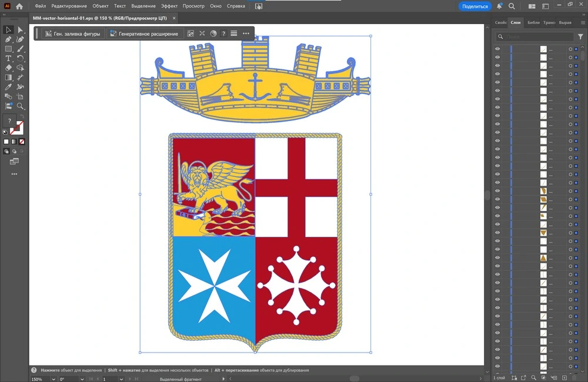Image resolution: width=588 pixels, height=382 pixels.
Task: Open the Эффект menu
Action: pos(169,6)
